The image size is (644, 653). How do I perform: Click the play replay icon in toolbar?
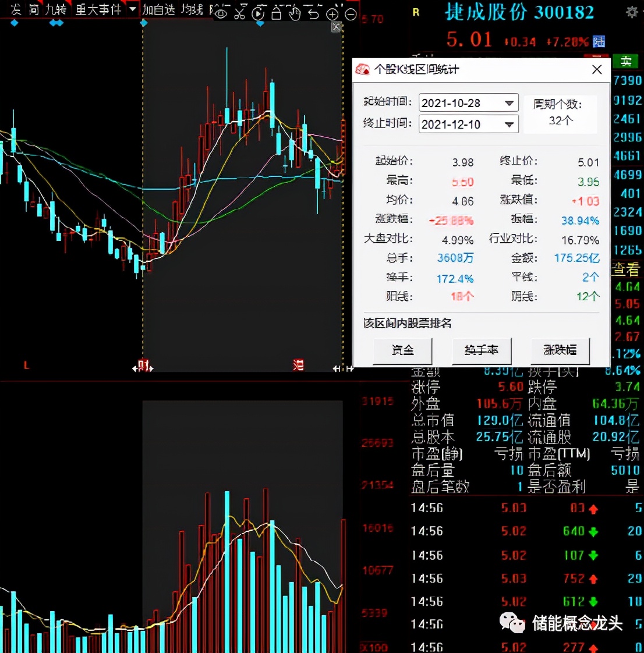[259, 14]
